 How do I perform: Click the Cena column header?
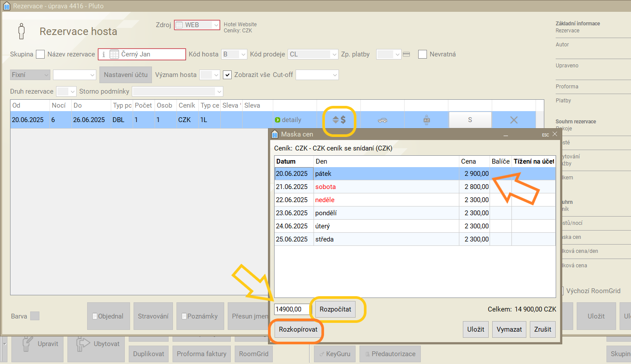474,161
